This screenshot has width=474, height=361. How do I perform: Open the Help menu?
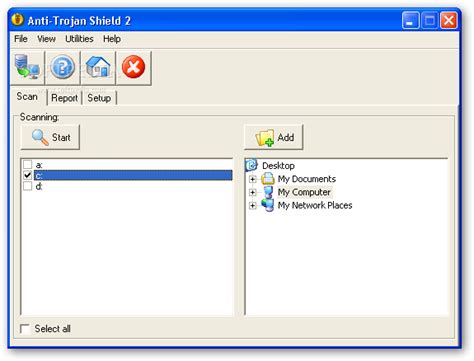pos(112,39)
